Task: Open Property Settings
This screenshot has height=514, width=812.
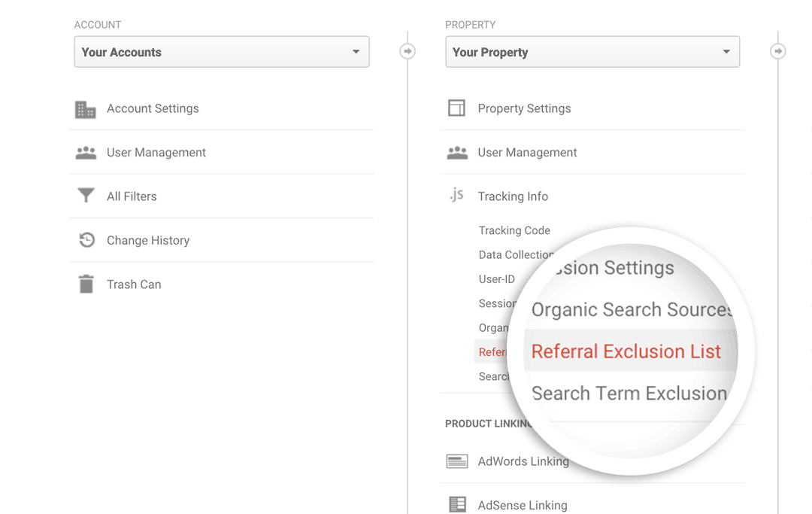Action: coord(524,108)
